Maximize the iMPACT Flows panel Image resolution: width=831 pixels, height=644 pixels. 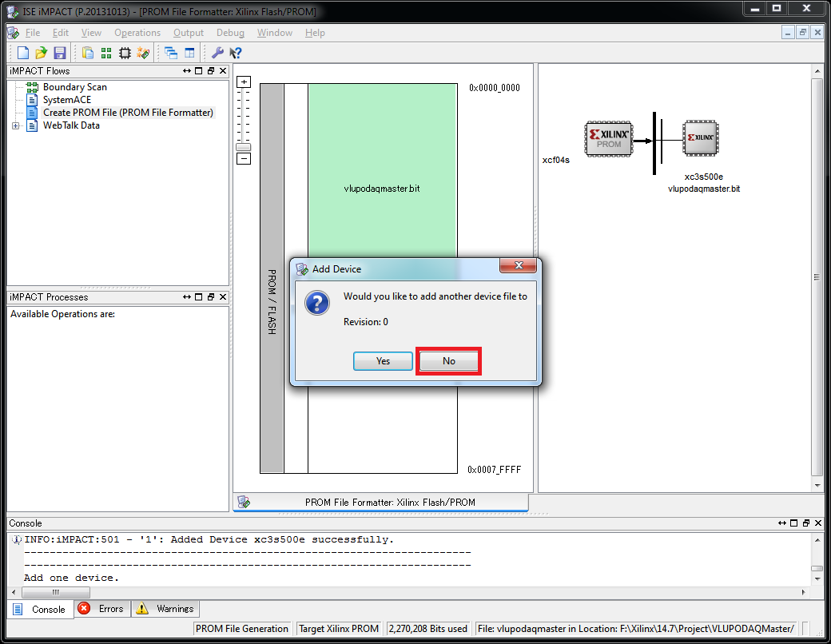(x=199, y=71)
